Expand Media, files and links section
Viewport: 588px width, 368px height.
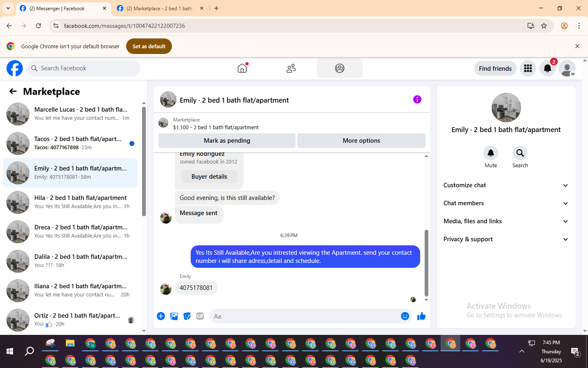pyautogui.click(x=506, y=221)
